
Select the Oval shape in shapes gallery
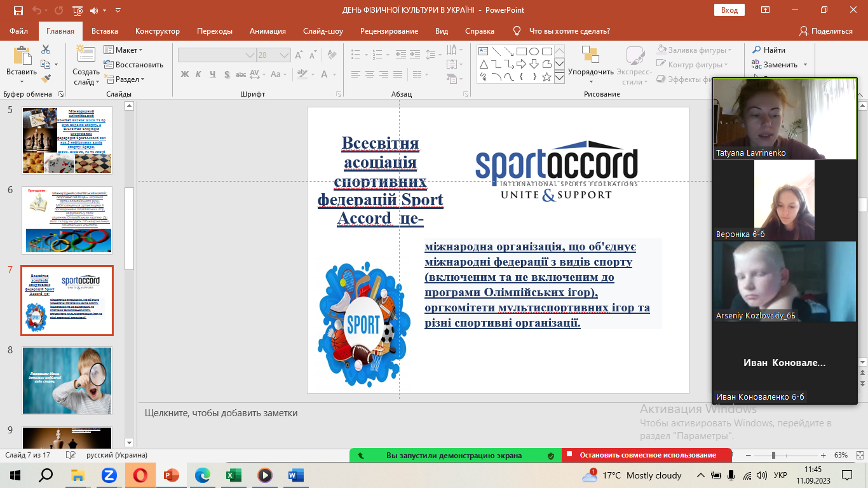[534, 51]
